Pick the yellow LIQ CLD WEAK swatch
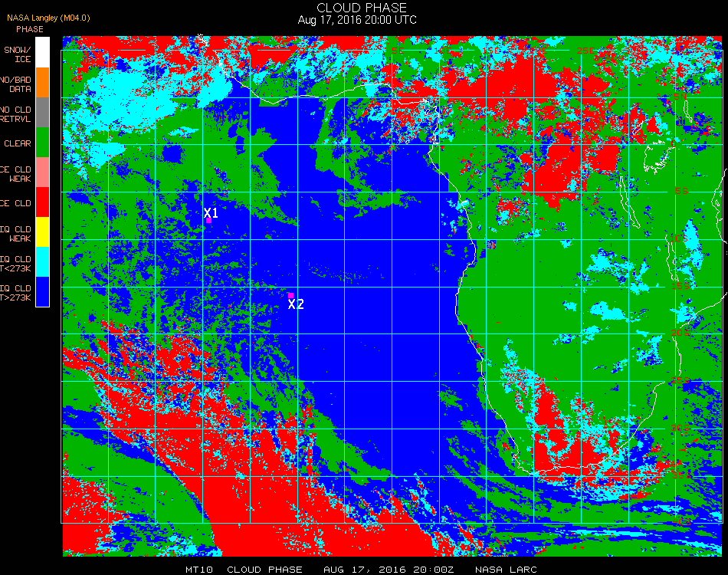The height and width of the screenshot is (575, 728). (42, 232)
